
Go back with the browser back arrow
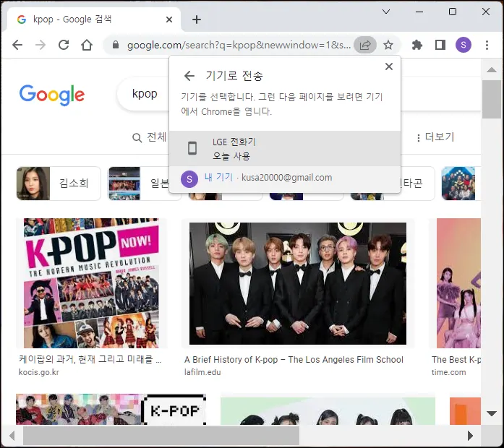click(17, 45)
